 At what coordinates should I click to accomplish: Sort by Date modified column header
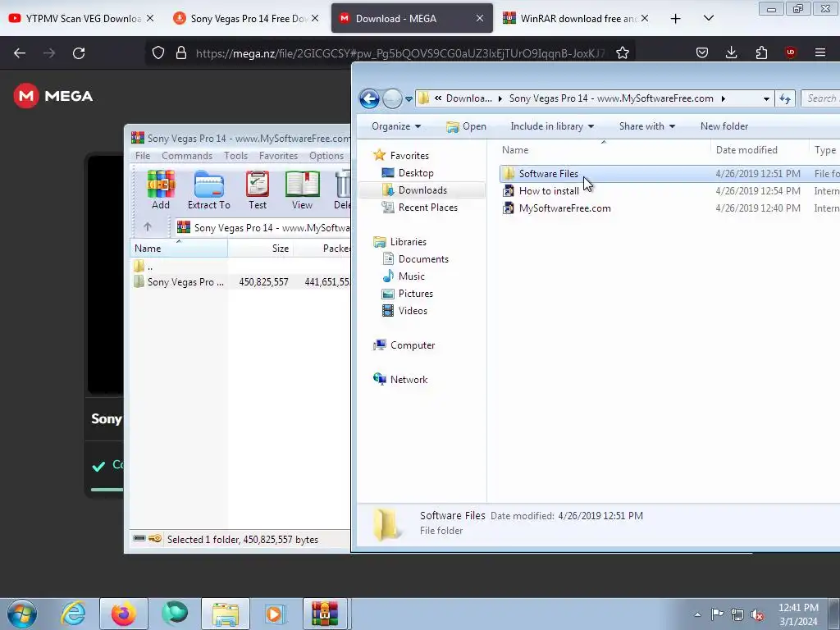746,150
